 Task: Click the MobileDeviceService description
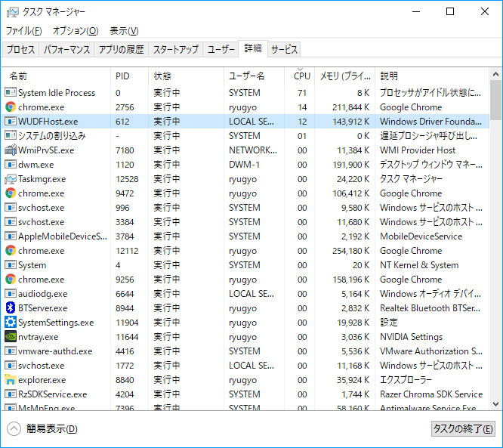(x=421, y=236)
